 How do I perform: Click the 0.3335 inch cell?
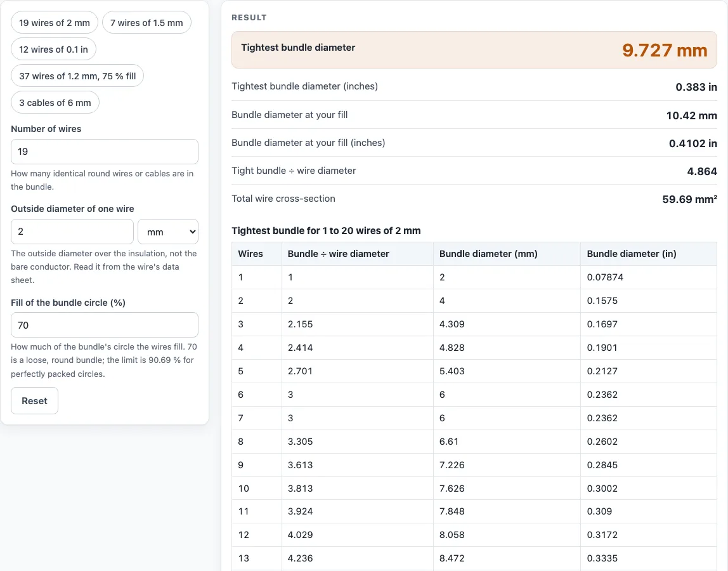pos(649,558)
